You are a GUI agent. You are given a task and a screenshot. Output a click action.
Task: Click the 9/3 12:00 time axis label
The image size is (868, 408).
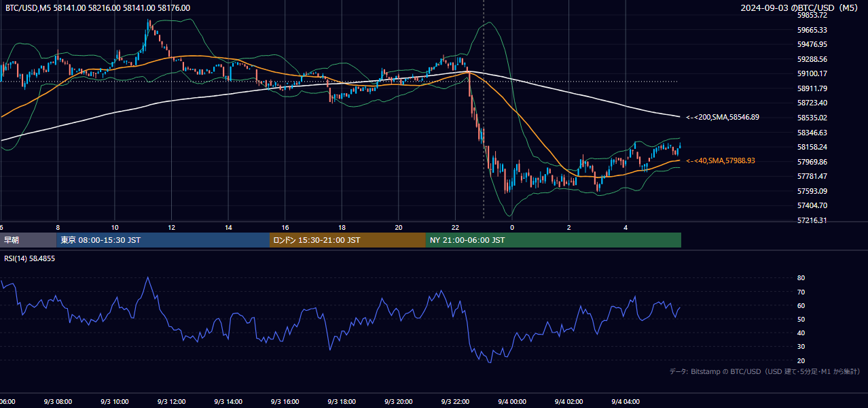171,402
